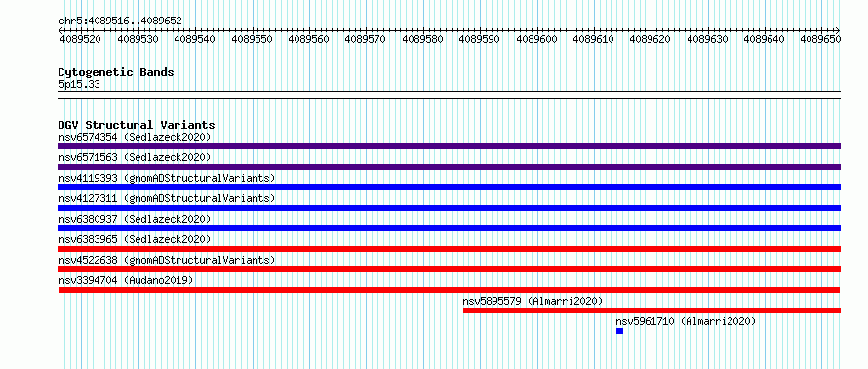868x369 pixels.
Task: Select the red bar under nsv4522638
Action: pos(449,269)
